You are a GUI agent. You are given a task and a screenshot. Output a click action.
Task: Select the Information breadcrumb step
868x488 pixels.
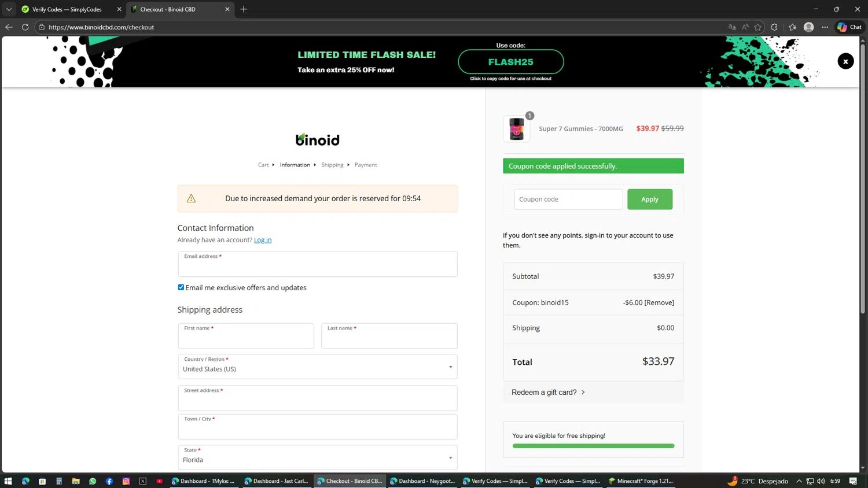[295, 165]
